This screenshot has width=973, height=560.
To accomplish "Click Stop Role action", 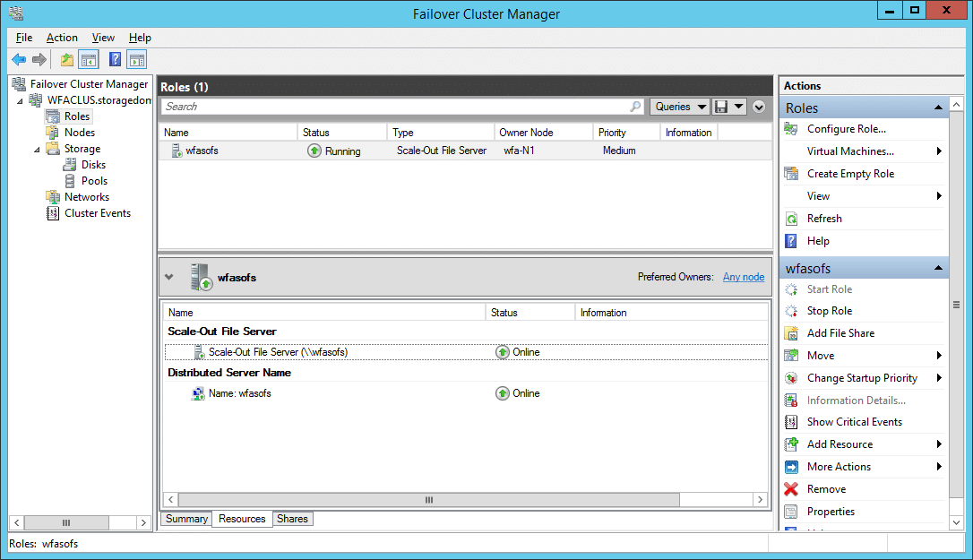I will (830, 311).
